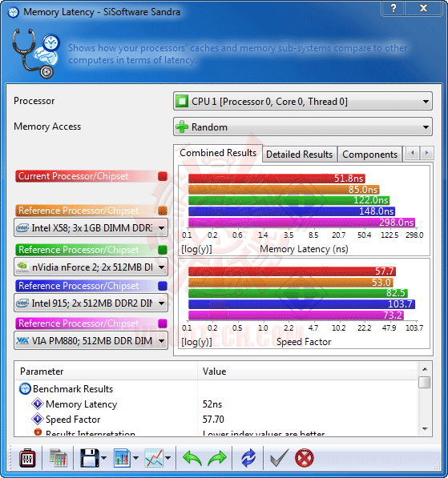
Task: Click the bar chart report icon
Action: point(122,458)
